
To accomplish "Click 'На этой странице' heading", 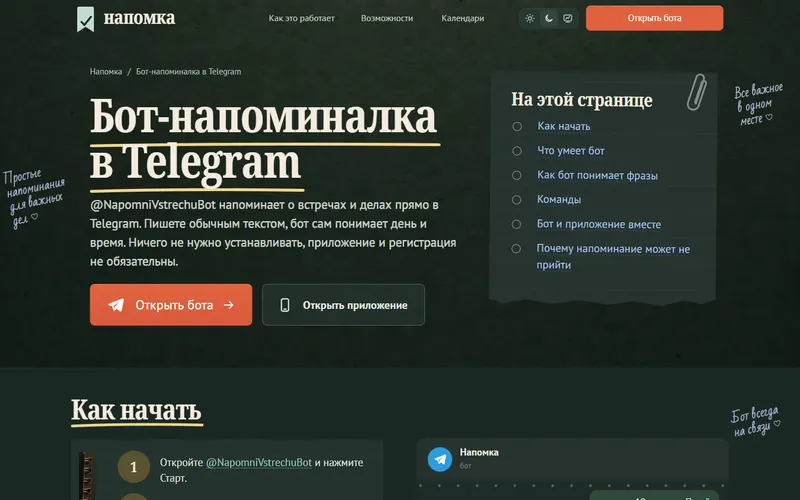I will (582, 99).
